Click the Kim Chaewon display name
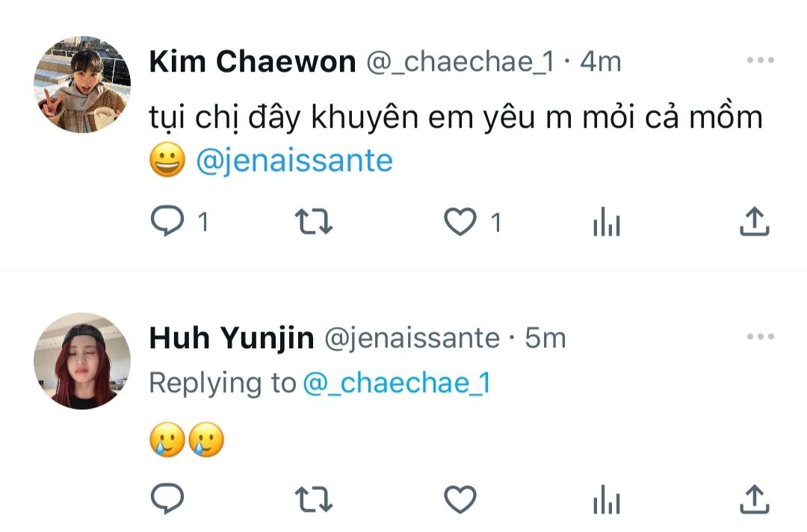 click(253, 62)
